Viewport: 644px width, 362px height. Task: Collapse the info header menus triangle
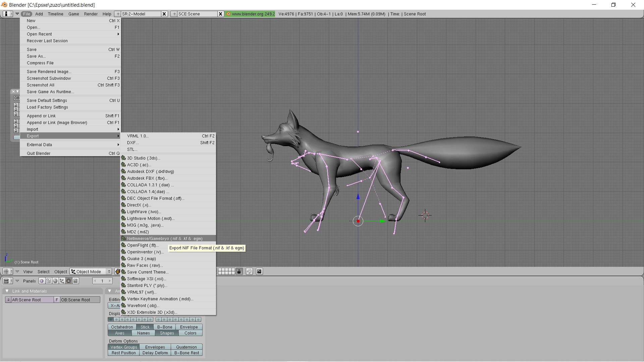click(x=17, y=14)
